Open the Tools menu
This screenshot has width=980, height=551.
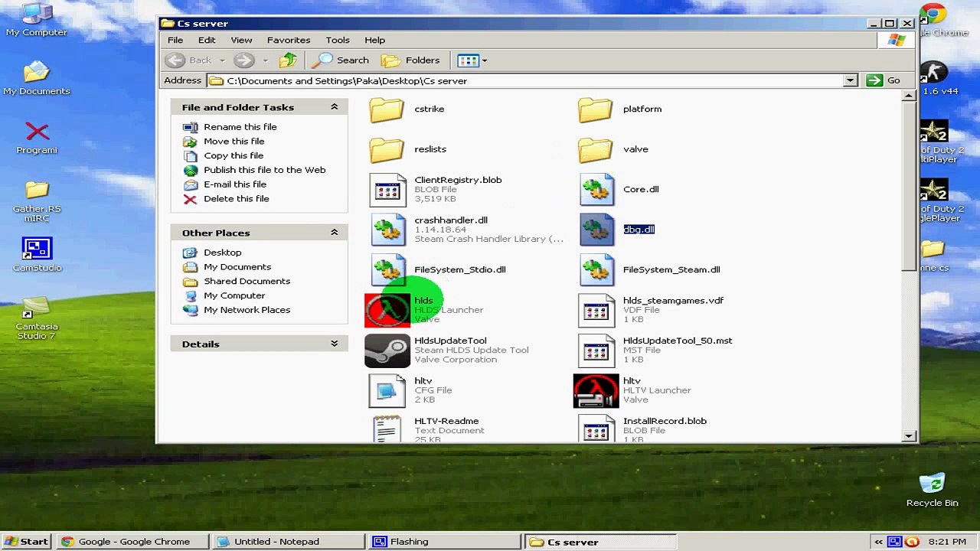click(x=338, y=40)
